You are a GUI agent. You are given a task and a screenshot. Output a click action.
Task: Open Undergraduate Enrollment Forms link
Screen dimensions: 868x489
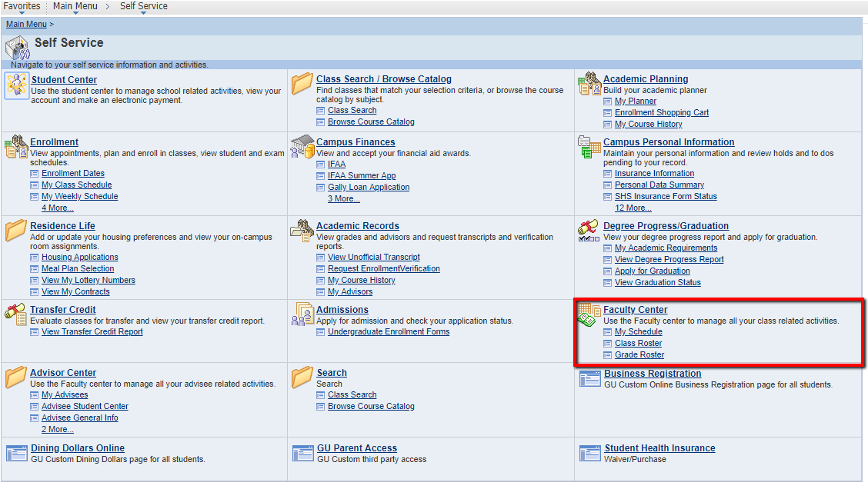pyautogui.click(x=389, y=332)
